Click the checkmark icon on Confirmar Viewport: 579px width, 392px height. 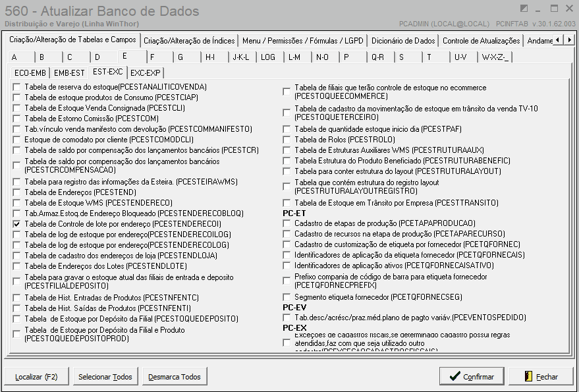[455, 376]
